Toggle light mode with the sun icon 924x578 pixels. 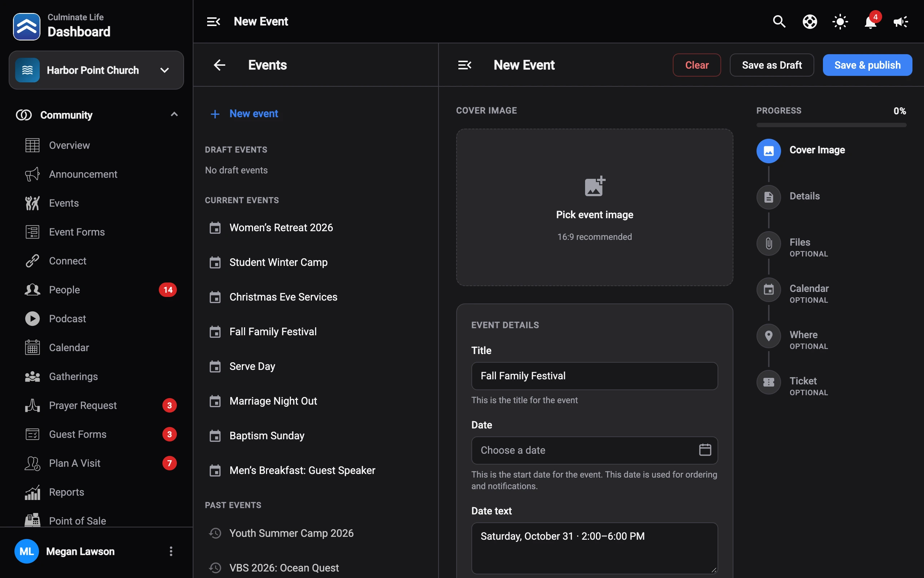click(x=840, y=21)
